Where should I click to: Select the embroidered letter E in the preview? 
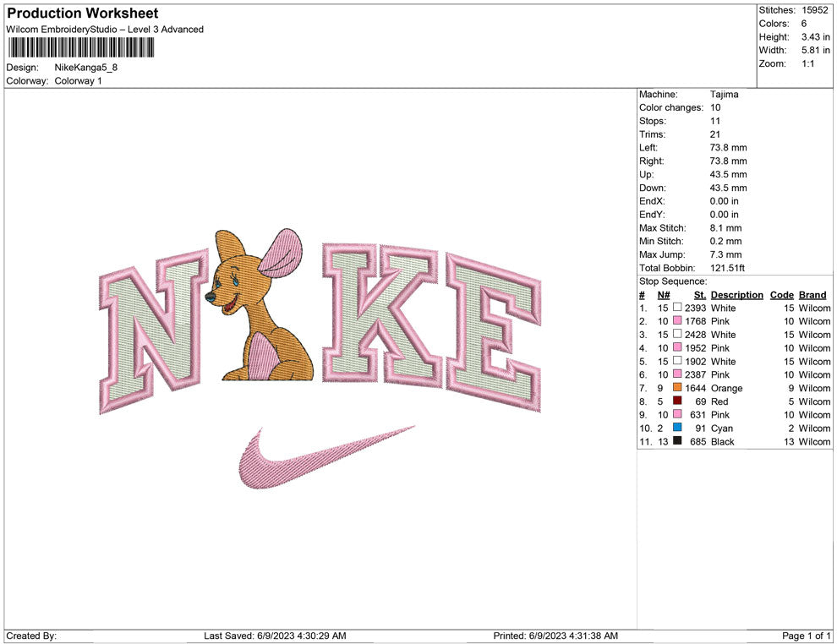click(494, 334)
